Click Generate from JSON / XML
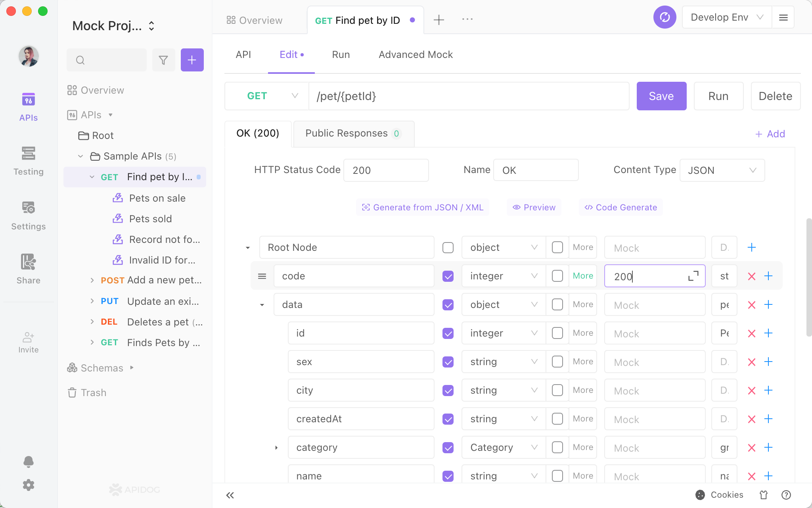Image resolution: width=812 pixels, height=508 pixels. click(x=423, y=207)
